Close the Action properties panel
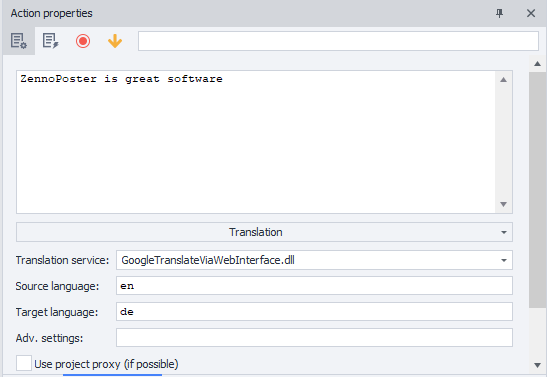The image size is (547, 377). 531,13
